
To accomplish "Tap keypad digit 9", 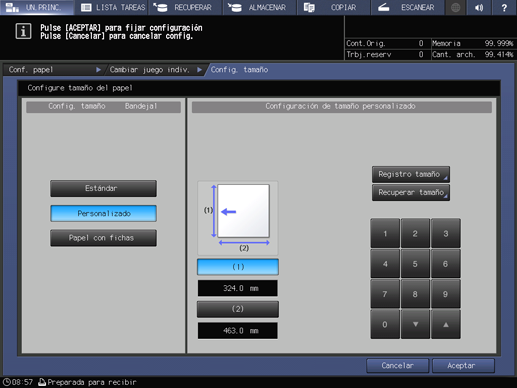I will coord(446,294).
